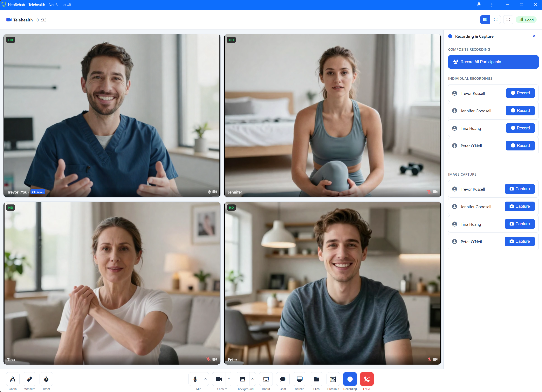Capture image of Tina Huang
Image resolution: width=542 pixels, height=392 pixels.
pyautogui.click(x=519, y=224)
